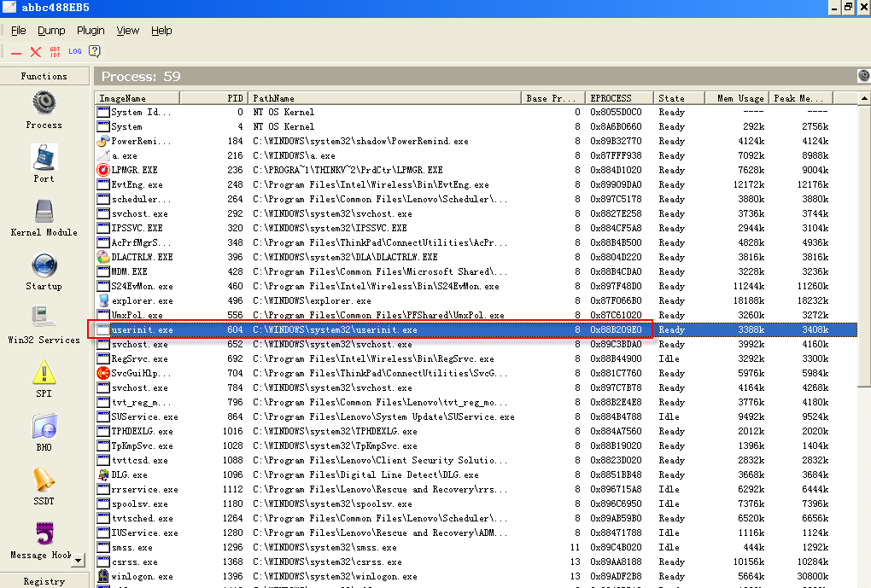
Task: Click the red X toolbar icon
Action: (x=35, y=51)
